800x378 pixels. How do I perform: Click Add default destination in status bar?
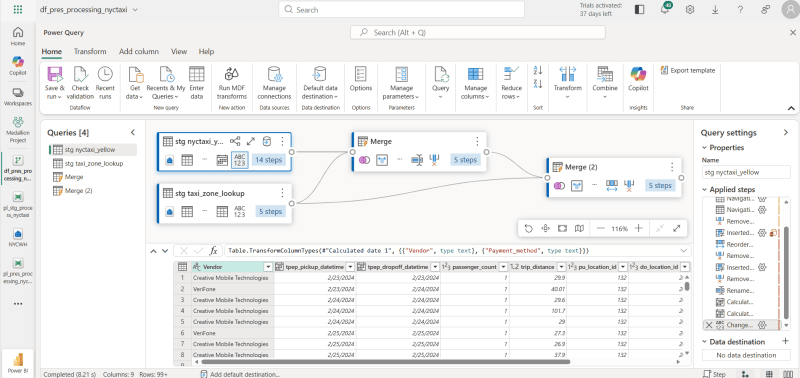pyautogui.click(x=240, y=374)
